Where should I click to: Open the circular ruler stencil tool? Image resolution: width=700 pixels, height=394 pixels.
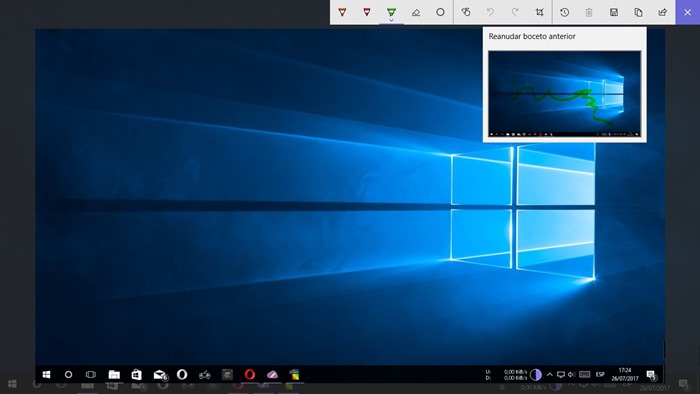(440, 12)
